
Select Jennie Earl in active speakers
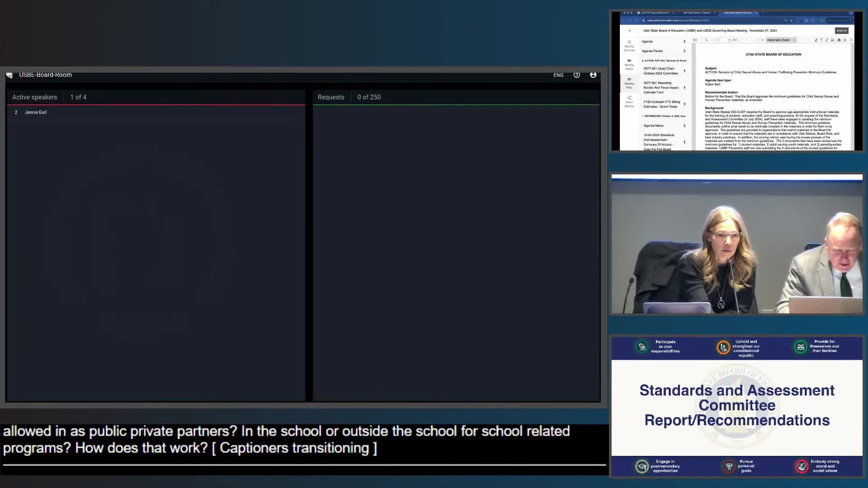[x=36, y=113]
